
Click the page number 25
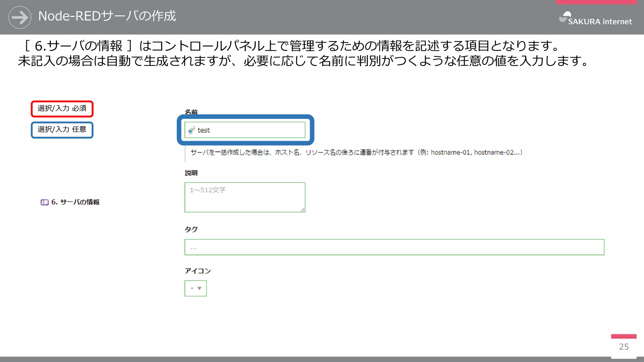pos(624,347)
